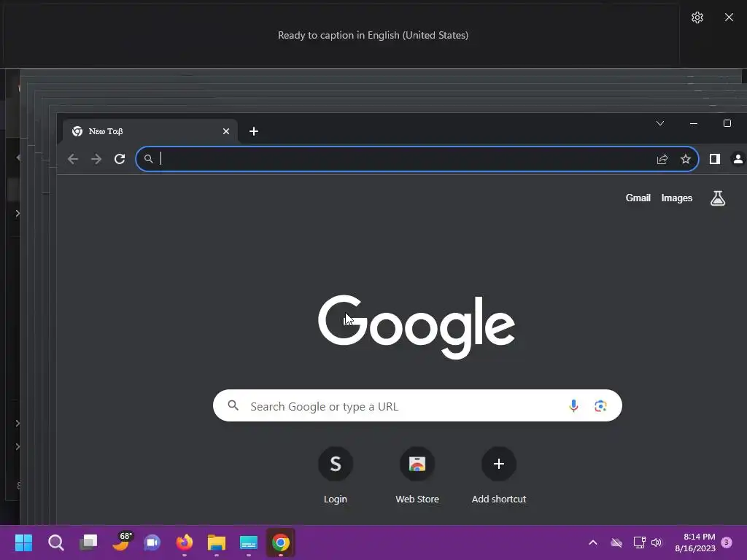Open taskbar Search

coord(55,542)
